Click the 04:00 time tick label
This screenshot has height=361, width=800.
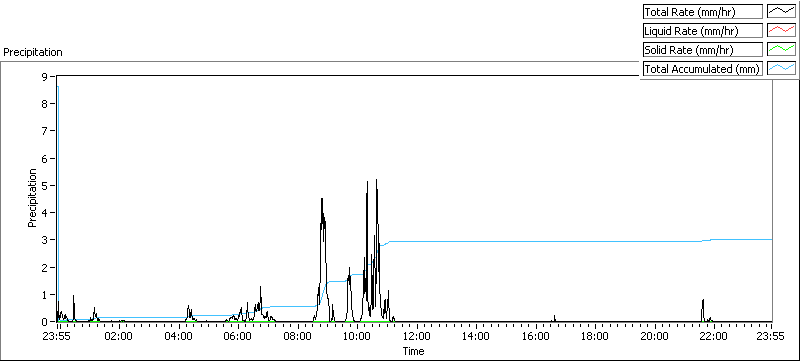178,336
